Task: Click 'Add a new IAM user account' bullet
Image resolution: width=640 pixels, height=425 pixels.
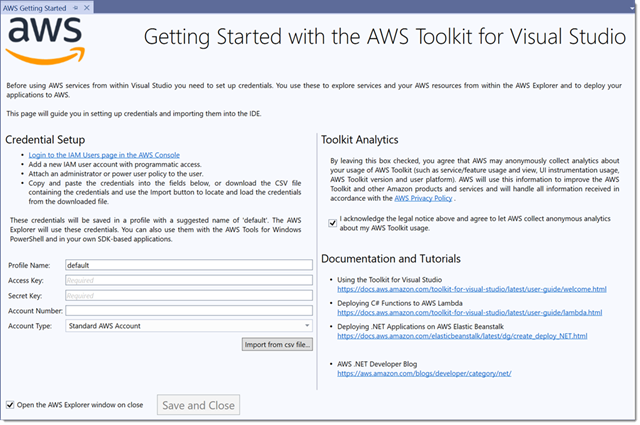Action: click(x=115, y=165)
